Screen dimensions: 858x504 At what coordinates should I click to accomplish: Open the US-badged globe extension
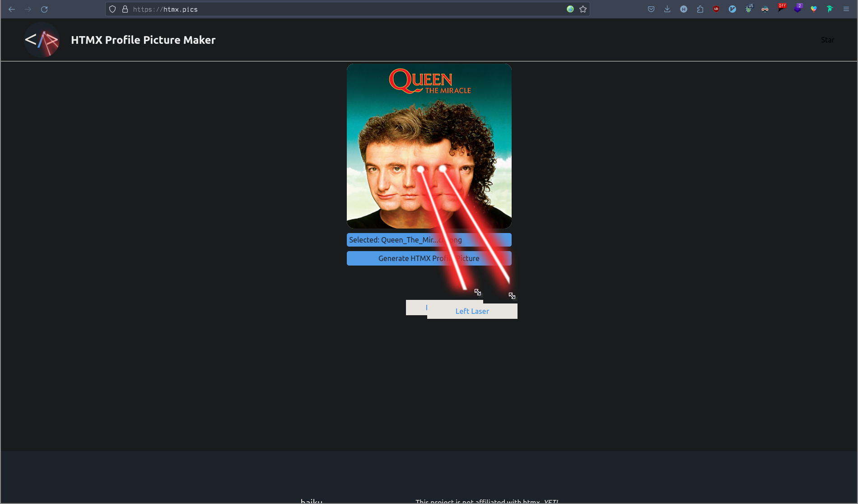[x=749, y=9]
